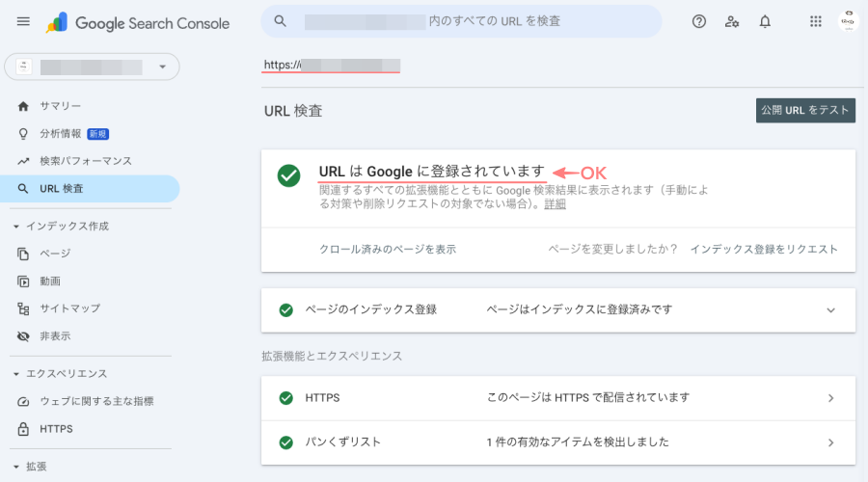
Task: Open HTTPS enhancement row arrow
Action: click(831, 398)
